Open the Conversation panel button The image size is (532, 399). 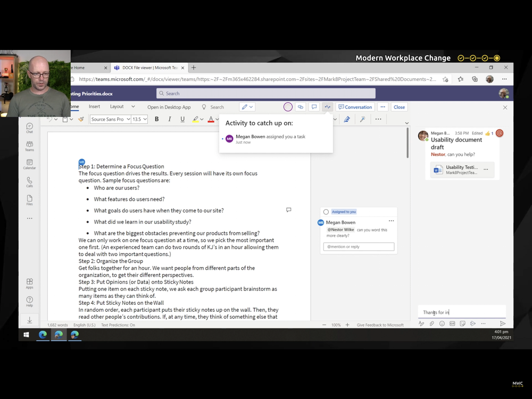coord(355,106)
